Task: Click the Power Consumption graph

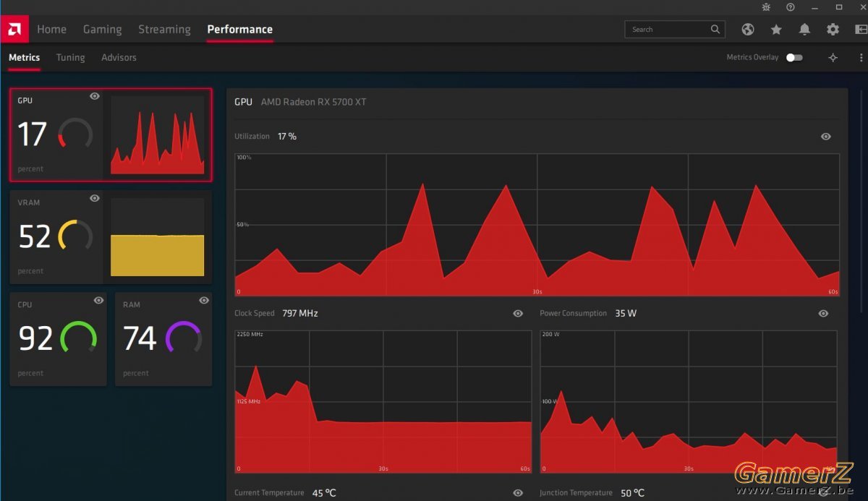Action: (x=689, y=401)
